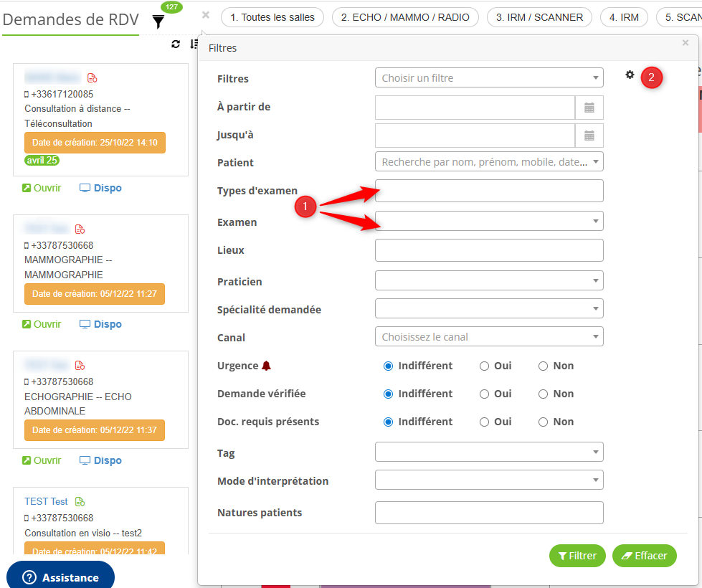Expand the Choisir un filtre dropdown
702x588 pixels.
[489, 78]
